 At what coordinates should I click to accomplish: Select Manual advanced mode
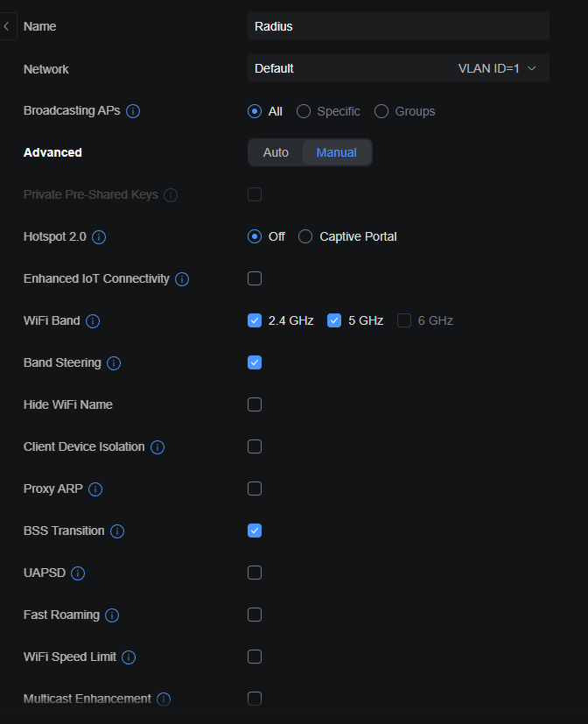(x=336, y=152)
